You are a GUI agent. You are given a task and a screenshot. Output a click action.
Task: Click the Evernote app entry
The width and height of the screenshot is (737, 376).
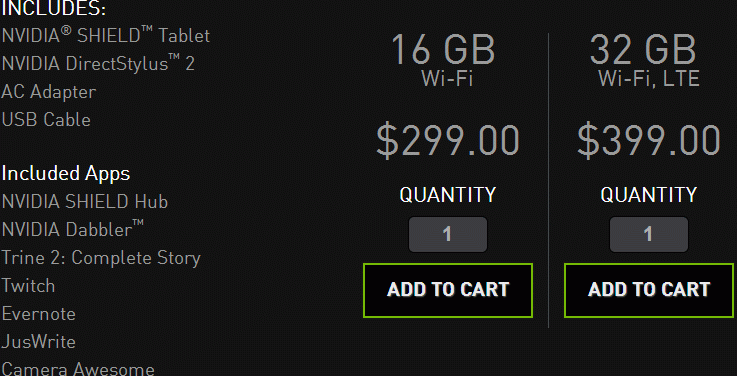click(x=39, y=313)
